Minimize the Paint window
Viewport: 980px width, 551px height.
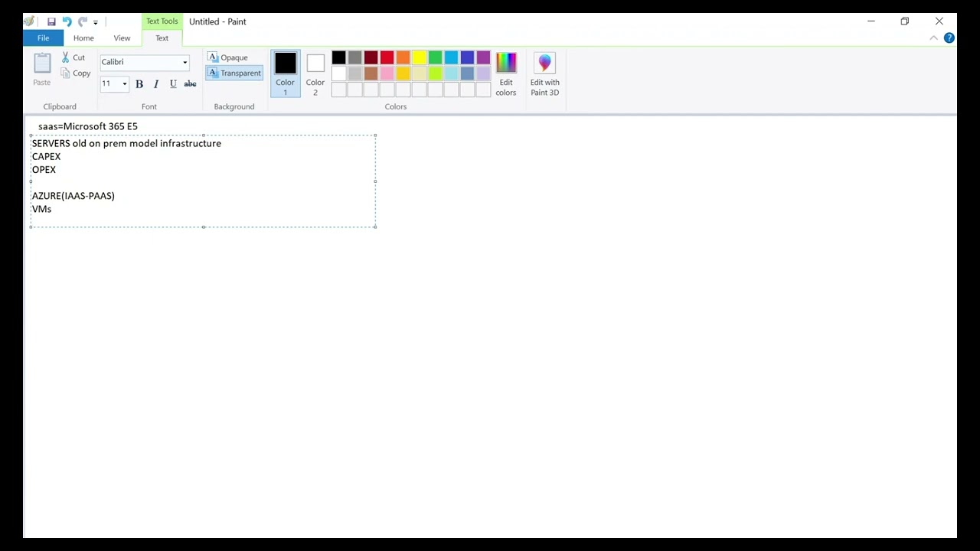pyautogui.click(x=871, y=21)
